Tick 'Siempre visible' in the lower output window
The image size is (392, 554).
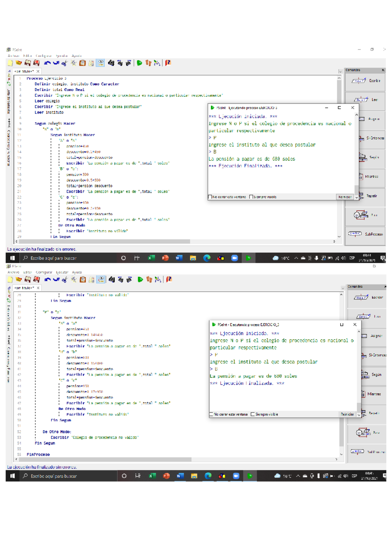coord(253,415)
